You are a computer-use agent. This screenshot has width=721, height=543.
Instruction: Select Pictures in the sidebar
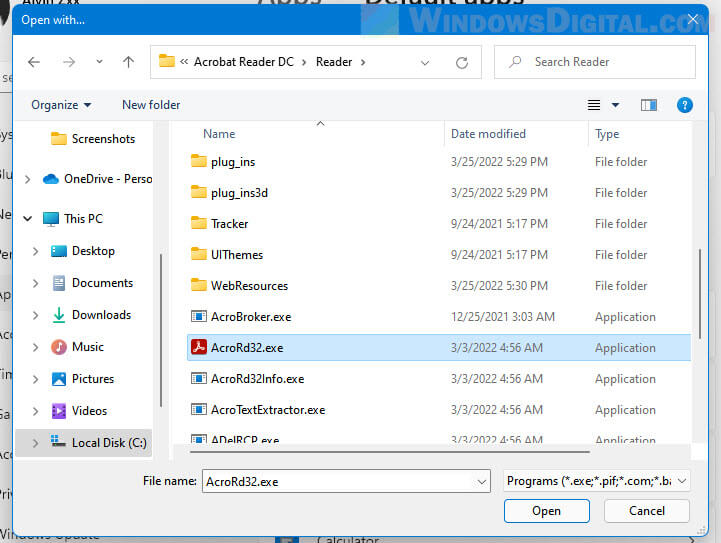(x=82, y=379)
